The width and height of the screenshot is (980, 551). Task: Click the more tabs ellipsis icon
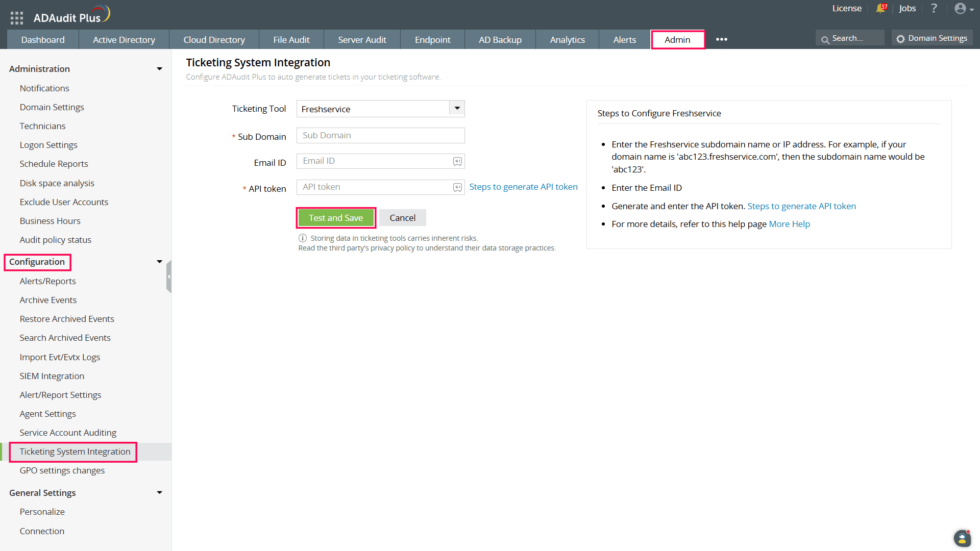(x=721, y=39)
